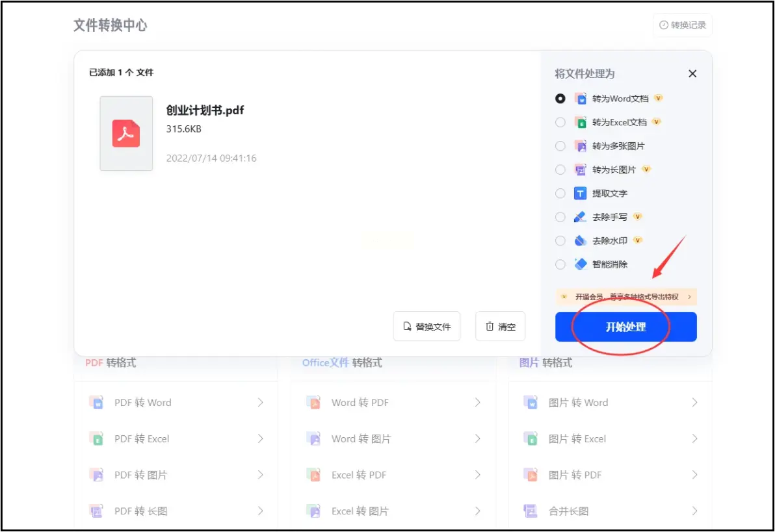Click the VIP badge next to 去除水印

638,240
